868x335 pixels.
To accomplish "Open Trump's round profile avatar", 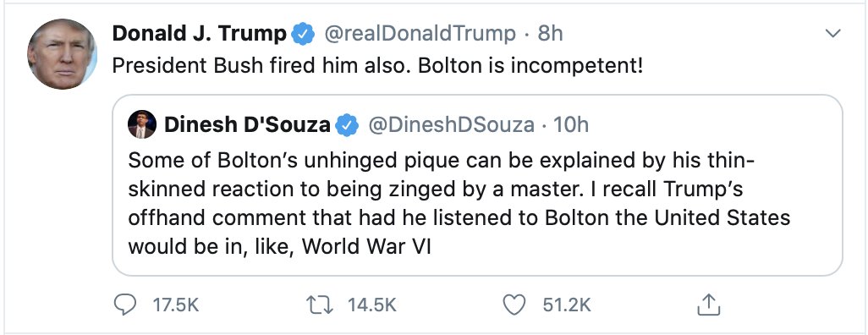I will pos(62,53).
